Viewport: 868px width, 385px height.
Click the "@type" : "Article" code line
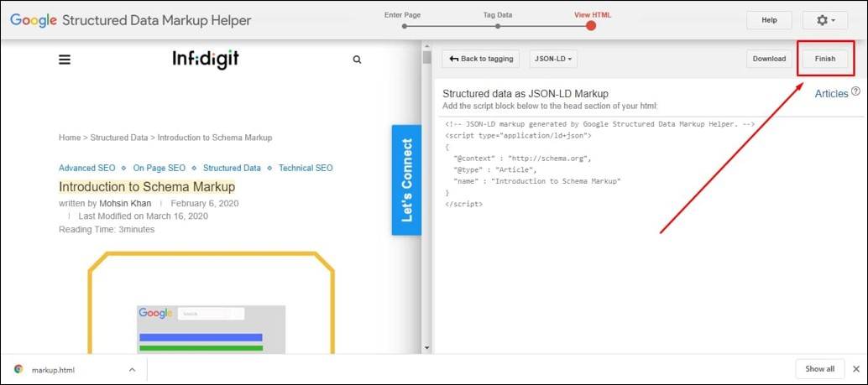tap(495, 169)
